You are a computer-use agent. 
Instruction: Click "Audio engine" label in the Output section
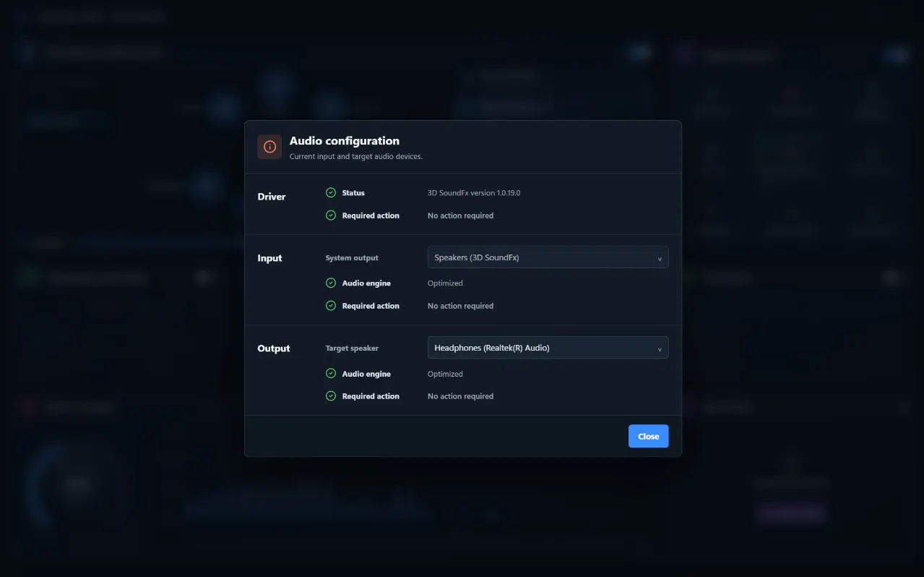366,374
